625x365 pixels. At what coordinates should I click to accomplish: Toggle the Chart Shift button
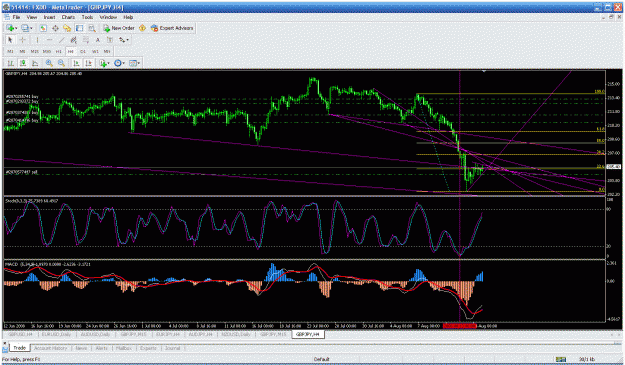pos(88,63)
